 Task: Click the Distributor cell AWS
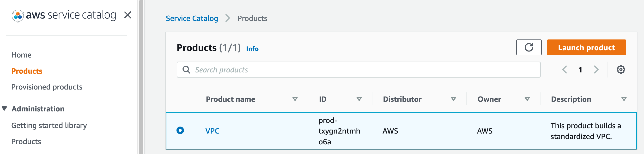click(390, 131)
